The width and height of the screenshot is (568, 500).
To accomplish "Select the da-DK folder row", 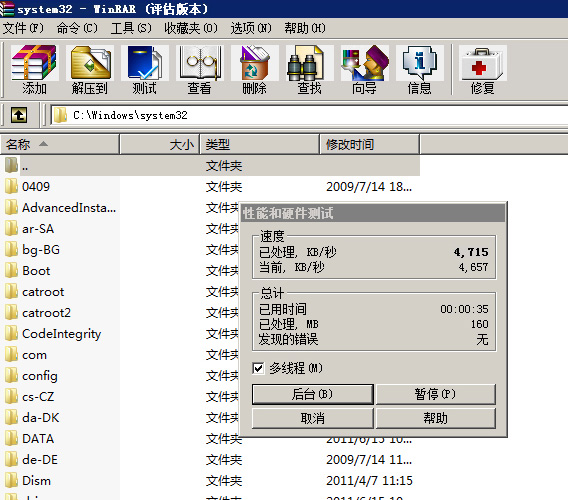I will point(60,418).
